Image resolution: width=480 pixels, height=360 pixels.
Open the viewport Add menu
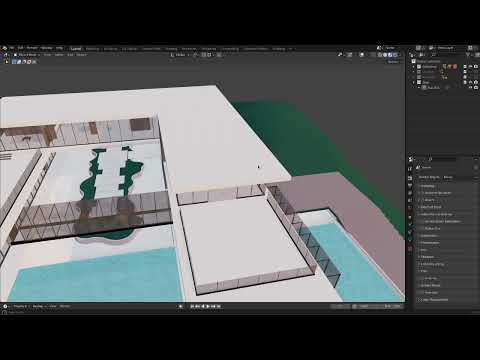click(70, 55)
